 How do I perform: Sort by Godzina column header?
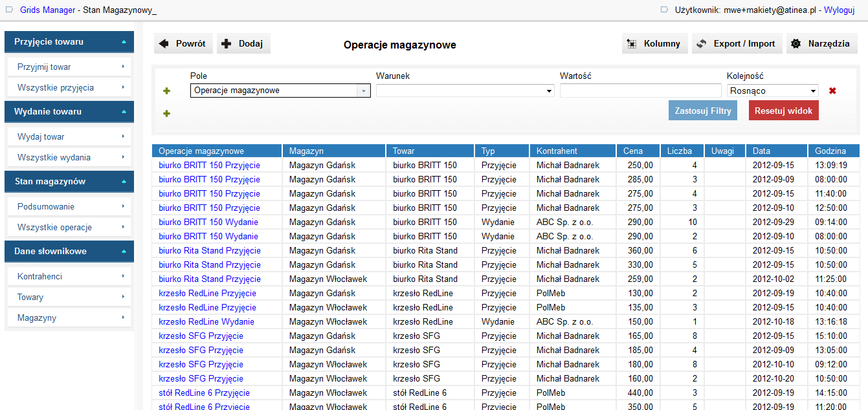coord(834,151)
